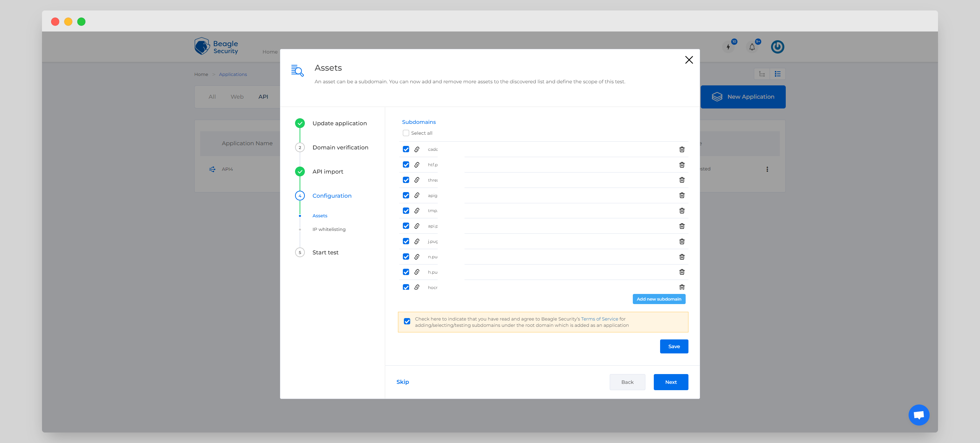Delete the h.pu subdomain row

(682, 272)
